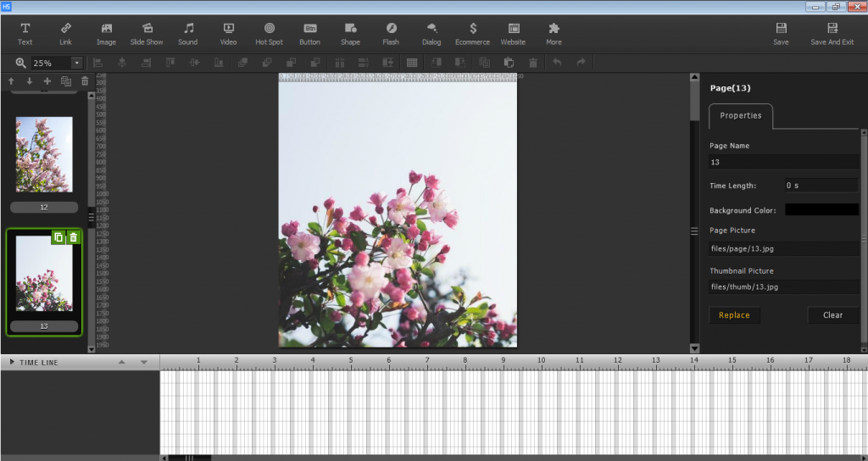Click canvas scrollbar down arrow

(694, 348)
